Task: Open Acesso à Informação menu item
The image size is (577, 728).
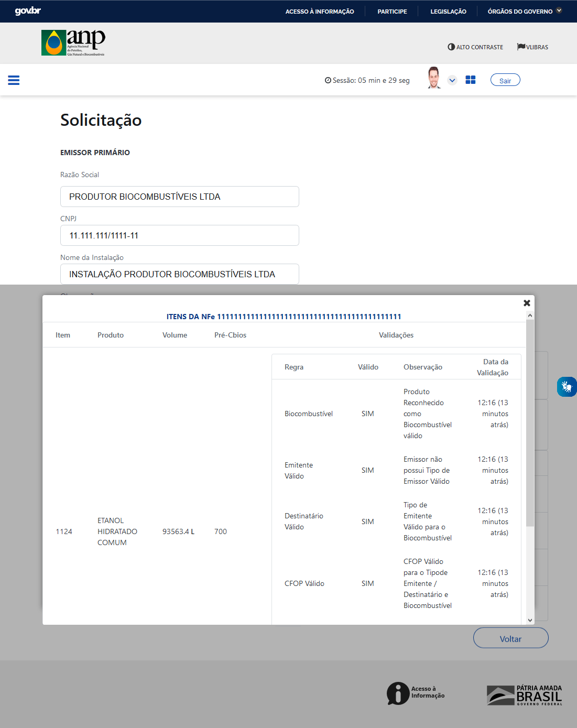Action: click(x=320, y=12)
